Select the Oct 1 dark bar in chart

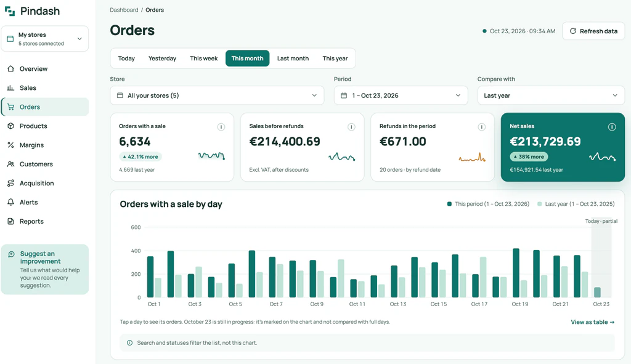pyautogui.click(x=150, y=277)
